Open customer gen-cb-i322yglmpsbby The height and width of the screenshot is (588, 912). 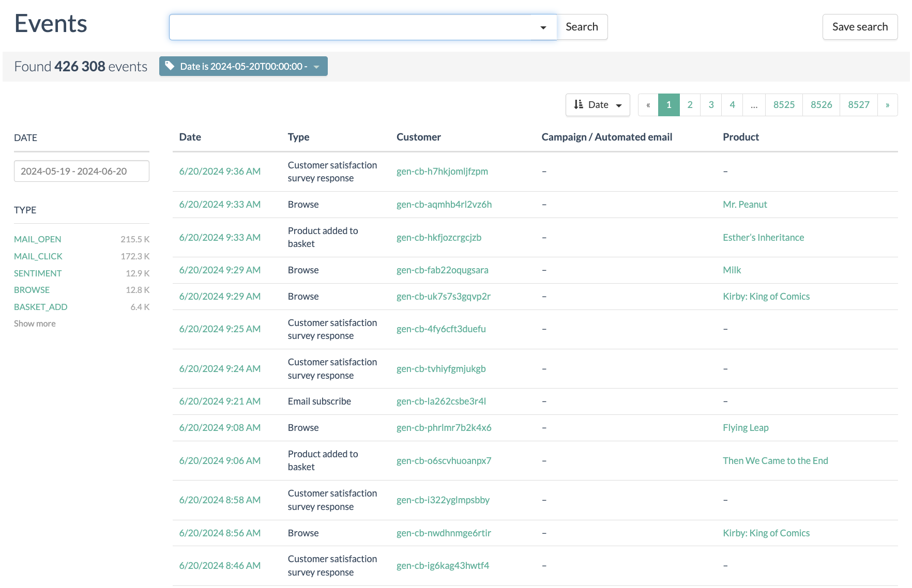pyautogui.click(x=443, y=500)
